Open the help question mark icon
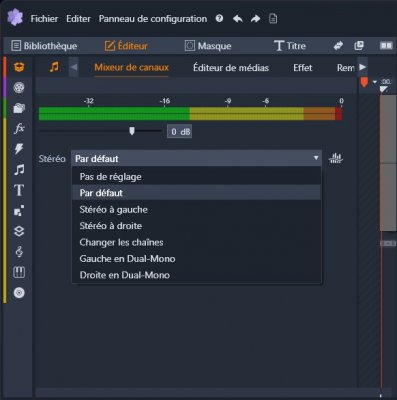 coord(219,18)
